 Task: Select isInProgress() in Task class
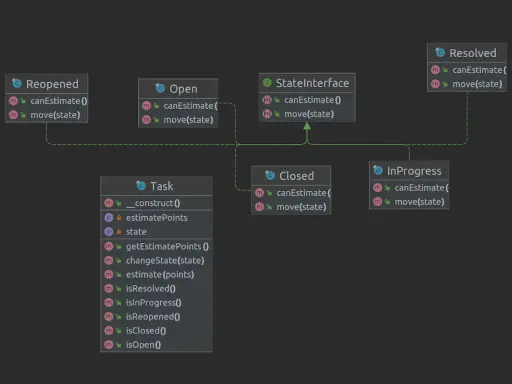coord(154,303)
